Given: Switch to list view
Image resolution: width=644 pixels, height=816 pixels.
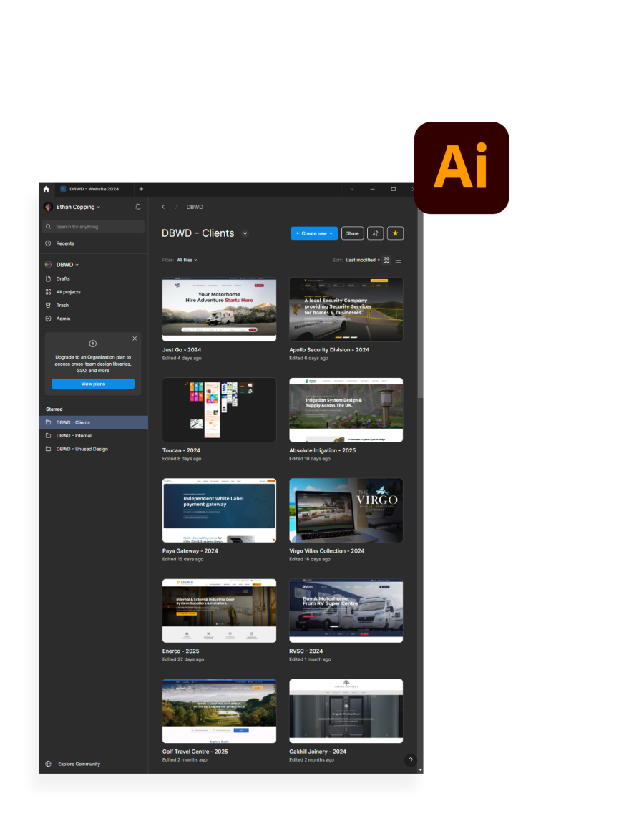Looking at the screenshot, I should (399, 260).
